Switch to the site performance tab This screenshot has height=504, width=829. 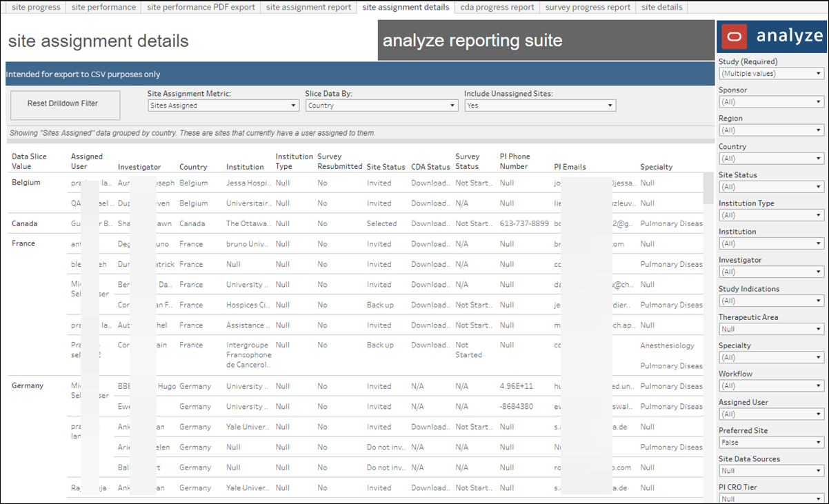coord(103,7)
